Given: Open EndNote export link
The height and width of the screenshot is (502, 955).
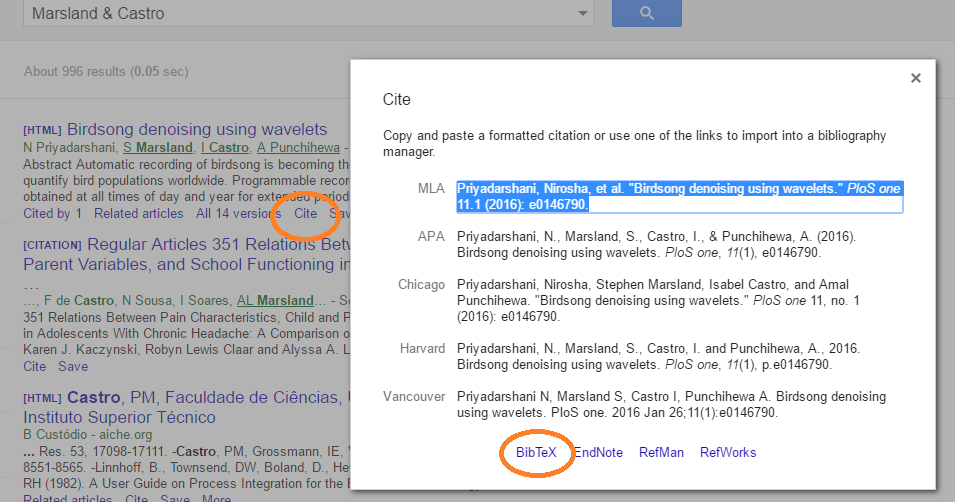Looking at the screenshot, I should point(599,453).
